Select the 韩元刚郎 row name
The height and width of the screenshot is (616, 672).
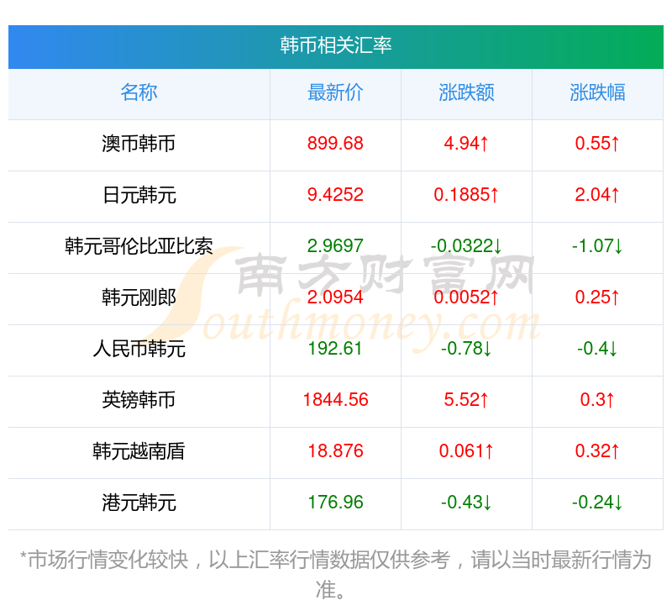coord(139,297)
